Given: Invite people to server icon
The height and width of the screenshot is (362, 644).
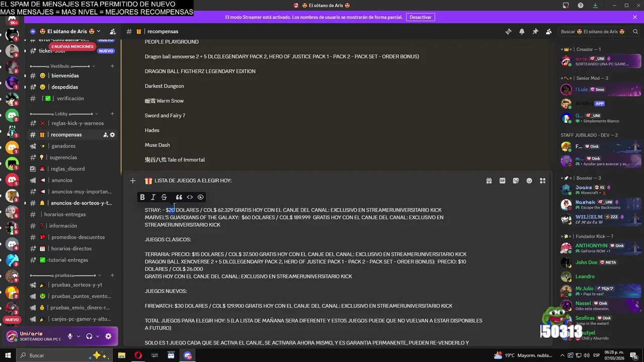Looking at the screenshot, I should coord(113,31).
